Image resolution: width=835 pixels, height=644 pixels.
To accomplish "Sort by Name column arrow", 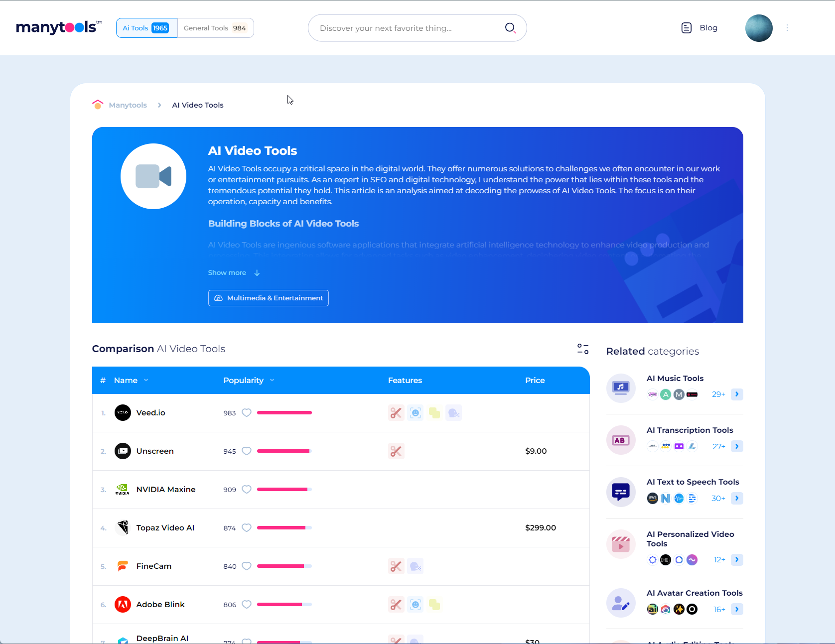I will (x=146, y=381).
